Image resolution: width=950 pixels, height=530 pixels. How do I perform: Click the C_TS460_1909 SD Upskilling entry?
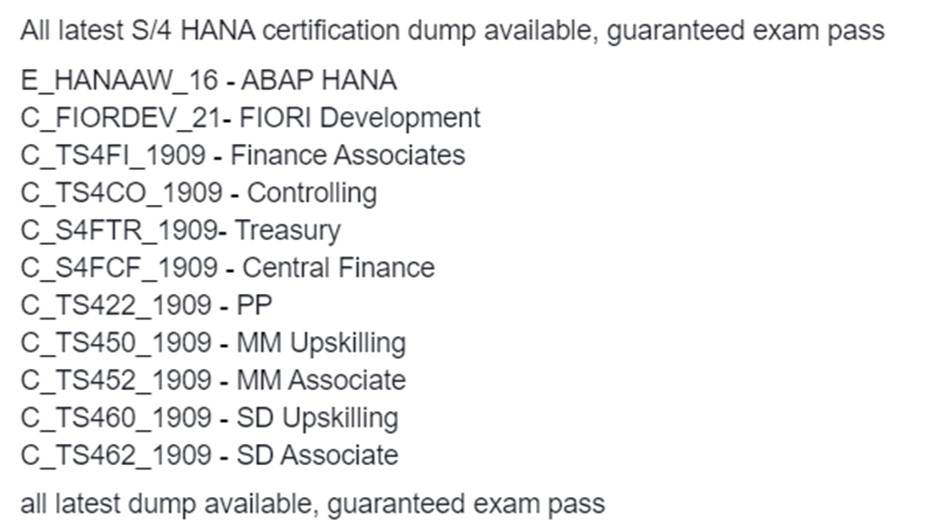[x=210, y=419]
